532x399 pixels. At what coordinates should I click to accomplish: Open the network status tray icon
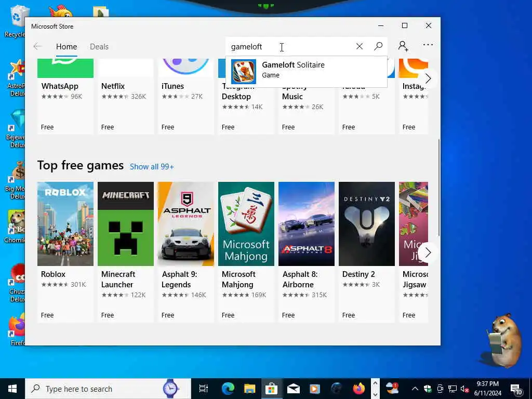click(453, 389)
